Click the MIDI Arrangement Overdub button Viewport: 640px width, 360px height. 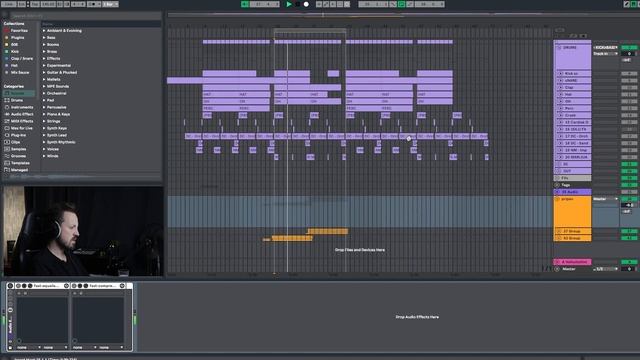point(319,4)
